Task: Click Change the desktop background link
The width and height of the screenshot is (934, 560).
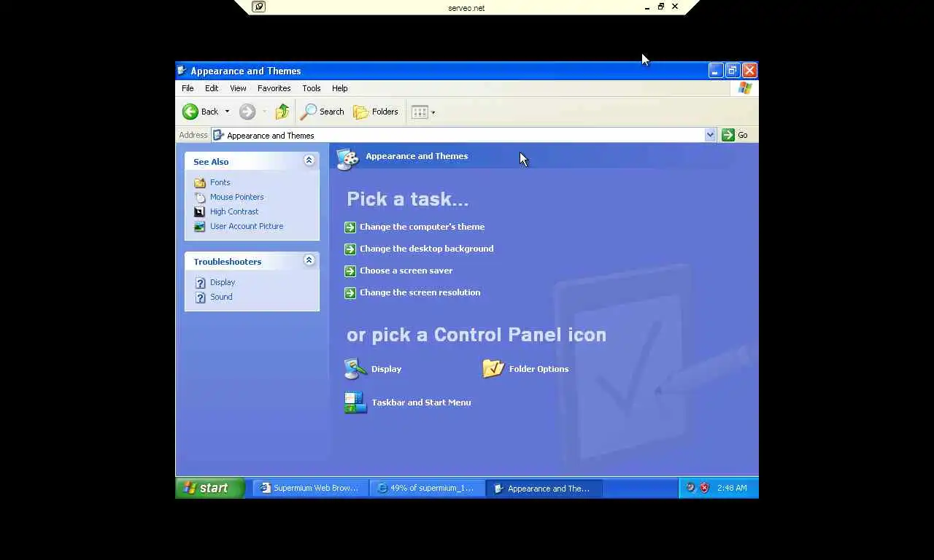Action: (x=427, y=249)
